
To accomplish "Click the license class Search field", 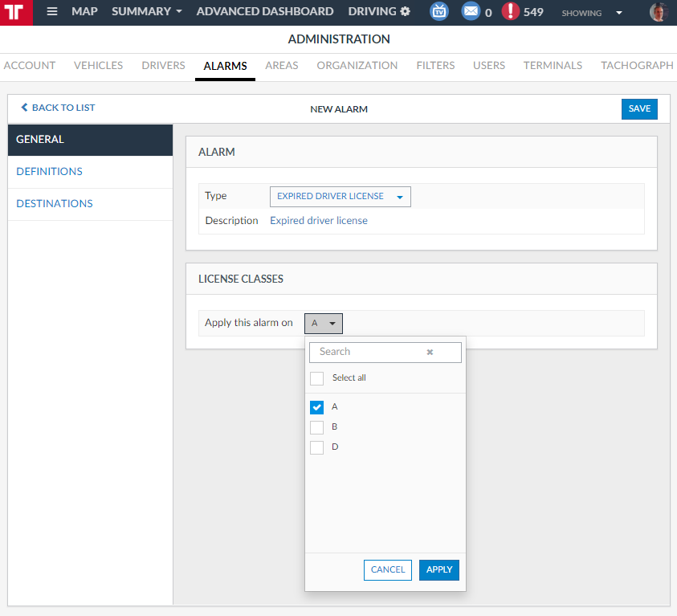I will 369,352.
